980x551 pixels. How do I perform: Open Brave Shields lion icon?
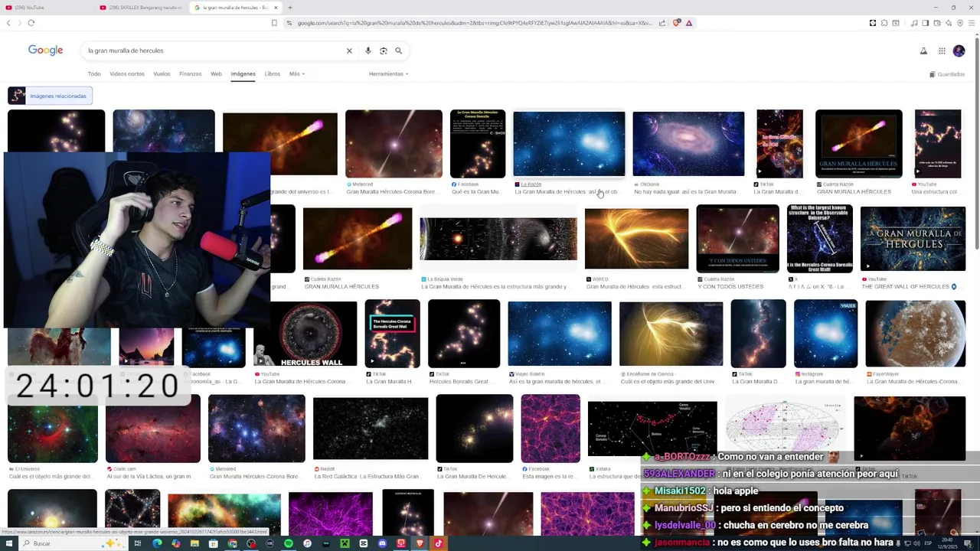pos(677,23)
